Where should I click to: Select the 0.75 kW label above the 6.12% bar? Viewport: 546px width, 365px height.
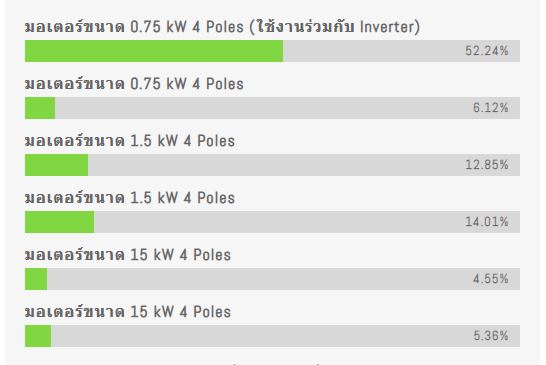(134, 84)
